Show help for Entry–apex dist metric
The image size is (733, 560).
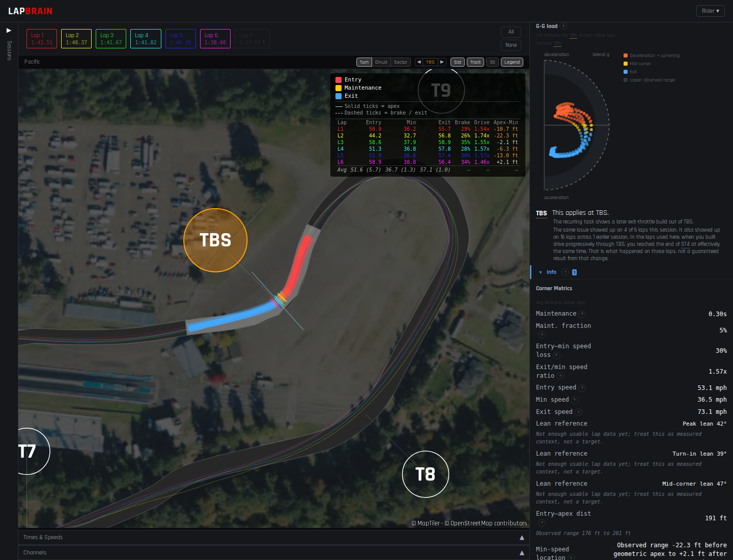[x=542, y=523]
